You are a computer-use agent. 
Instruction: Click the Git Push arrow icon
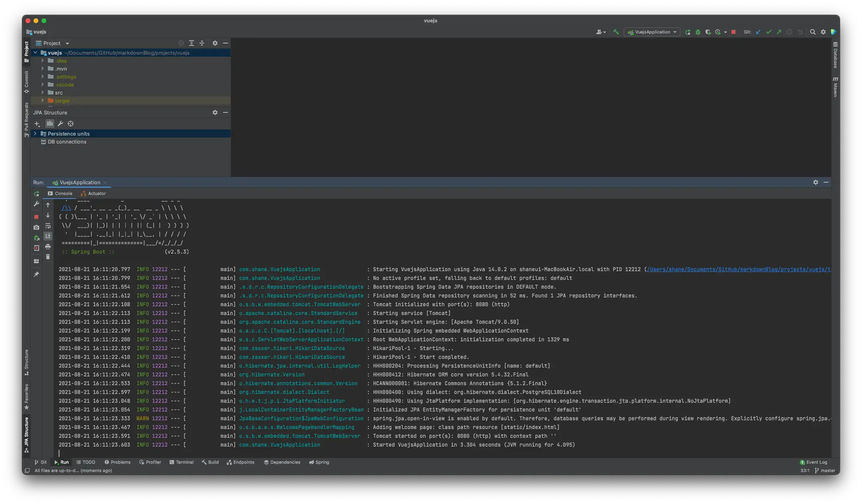point(779,32)
